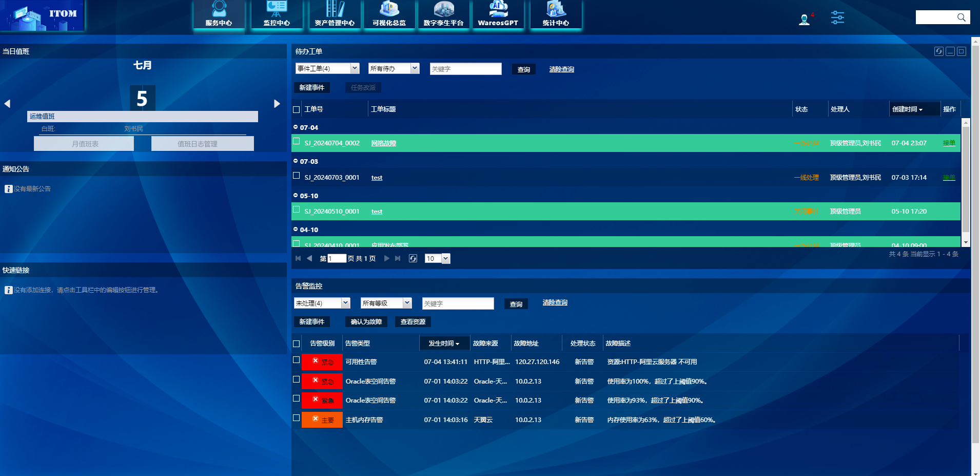Tick checkbox for the 主机内存告警 alarm row

click(296, 418)
